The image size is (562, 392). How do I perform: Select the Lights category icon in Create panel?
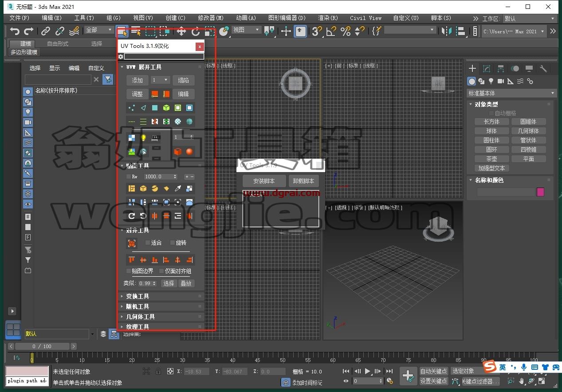coord(491,81)
